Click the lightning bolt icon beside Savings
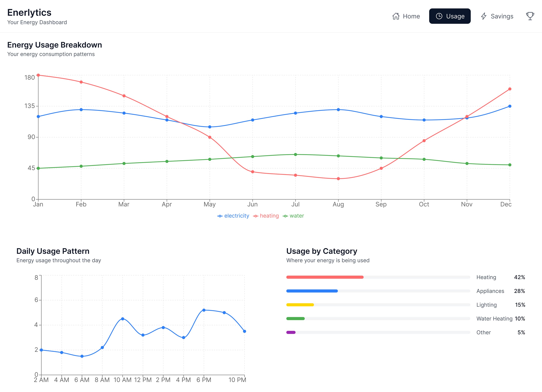This screenshot has height=392, width=542. coord(484,16)
